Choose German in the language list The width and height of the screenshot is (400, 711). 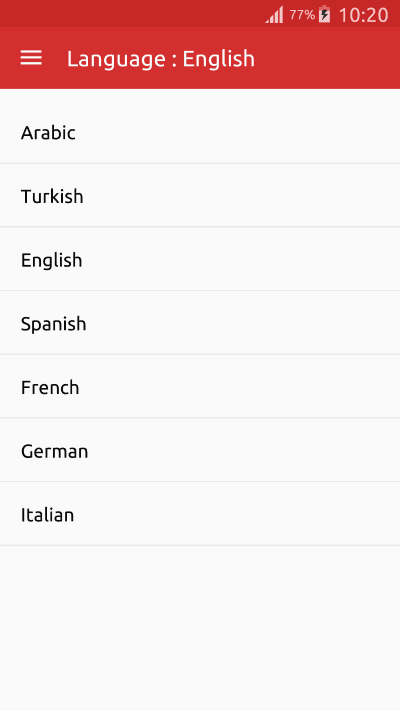click(x=200, y=450)
